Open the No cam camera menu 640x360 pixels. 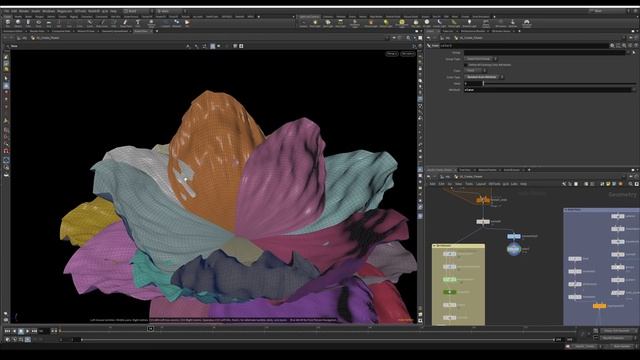click(x=407, y=53)
